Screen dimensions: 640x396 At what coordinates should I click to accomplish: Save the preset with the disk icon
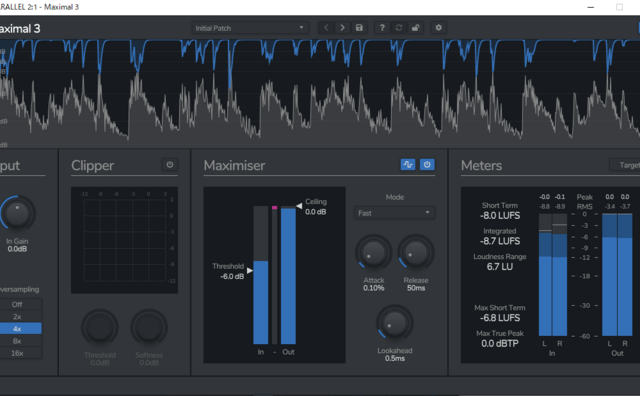pyautogui.click(x=359, y=28)
